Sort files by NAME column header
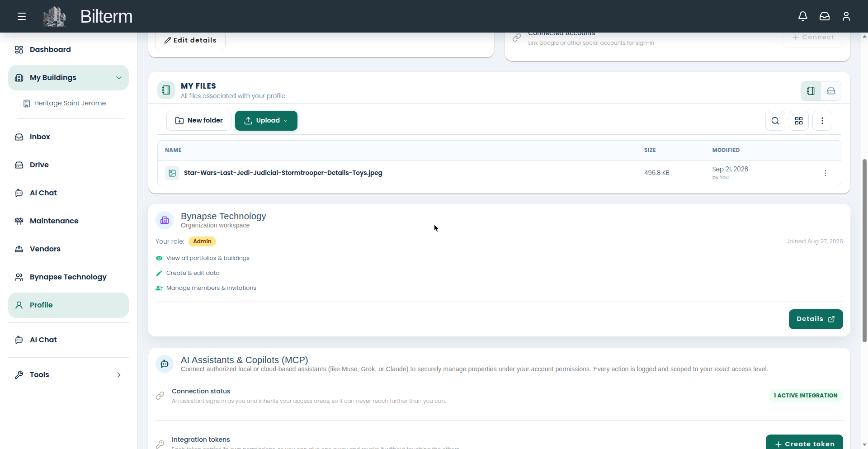The width and height of the screenshot is (868, 449). click(x=173, y=150)
